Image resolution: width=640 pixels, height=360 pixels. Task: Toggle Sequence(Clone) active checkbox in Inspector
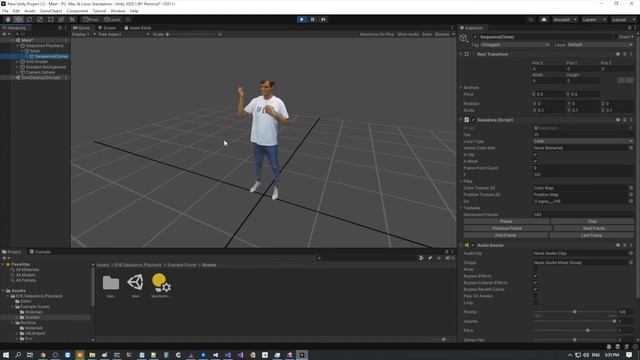click(x=475, y=37)
